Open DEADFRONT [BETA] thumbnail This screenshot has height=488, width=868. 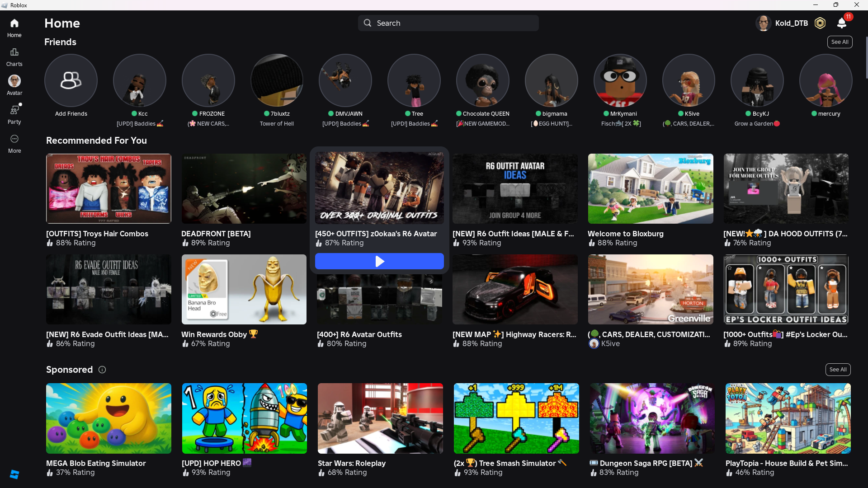pos(244,188)
